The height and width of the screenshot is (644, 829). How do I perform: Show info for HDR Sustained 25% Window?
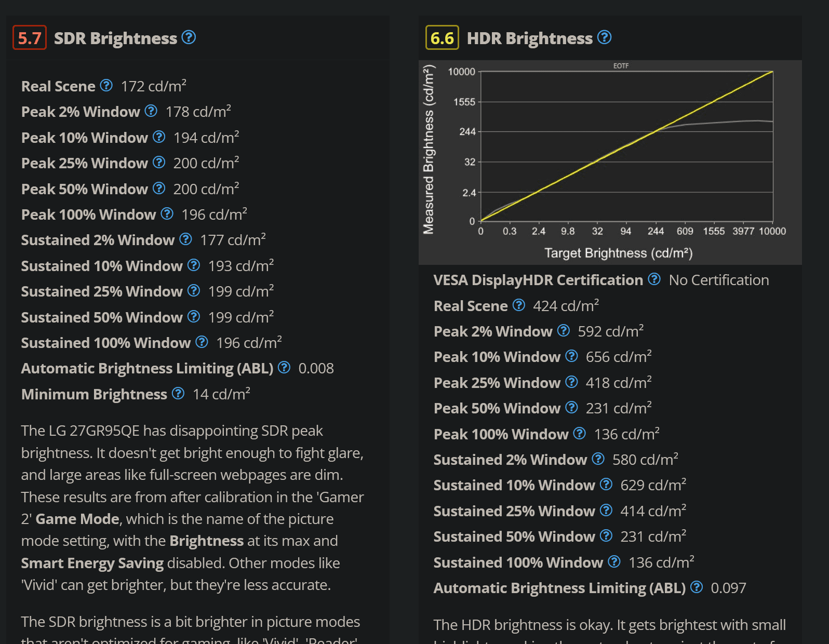click(606, 510)
